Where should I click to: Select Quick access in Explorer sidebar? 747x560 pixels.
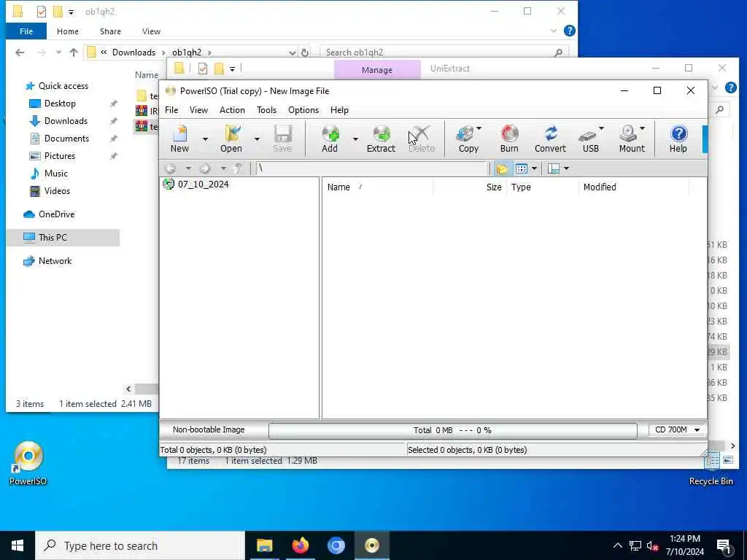pyautogui.click(x=63, y=86)
